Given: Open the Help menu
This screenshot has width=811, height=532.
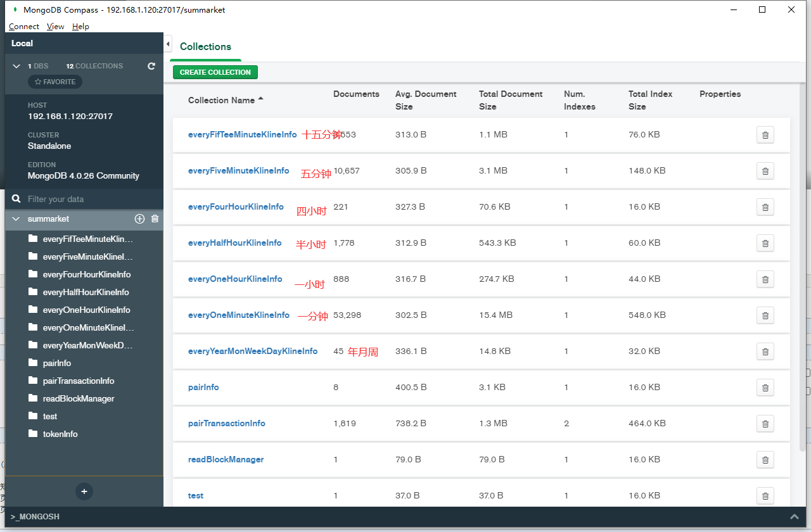Looking at the screenshot, I should coord(80,27).
